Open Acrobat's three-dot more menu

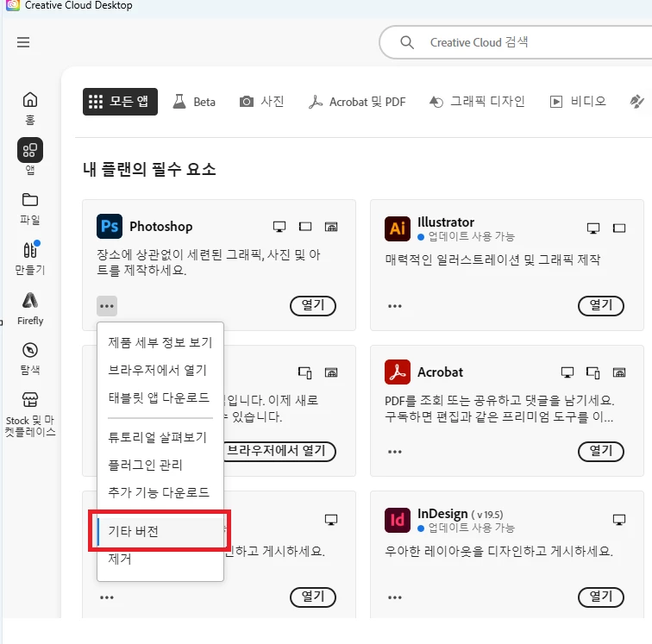(x=395, y=452)
